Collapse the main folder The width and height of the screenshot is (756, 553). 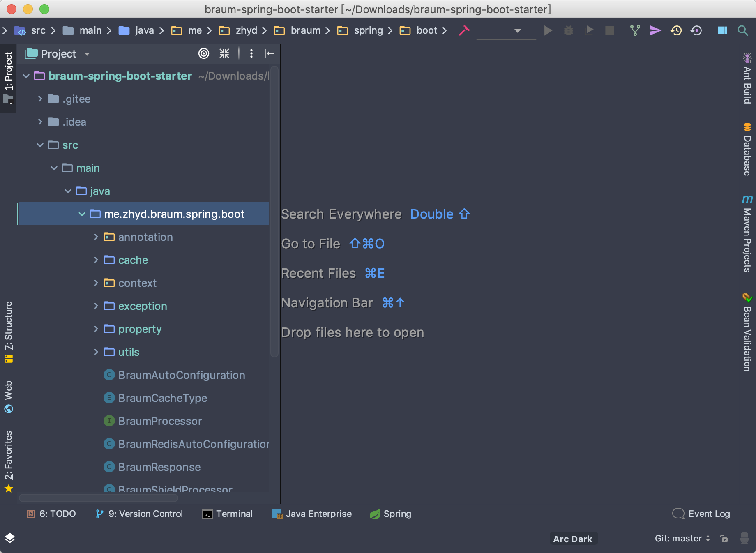pos(54,168)
